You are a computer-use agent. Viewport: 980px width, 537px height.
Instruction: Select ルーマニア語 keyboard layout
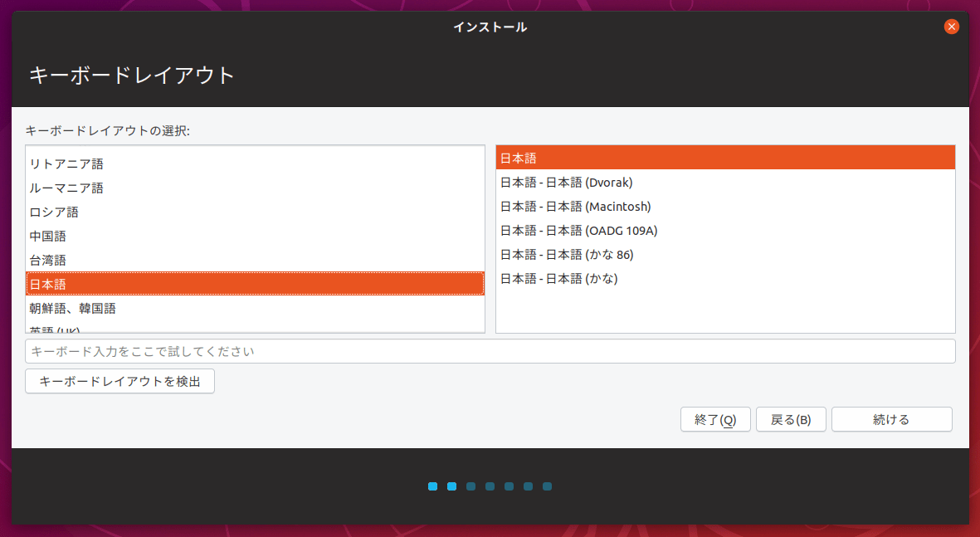pyautogui.click(x=255, y=188)
